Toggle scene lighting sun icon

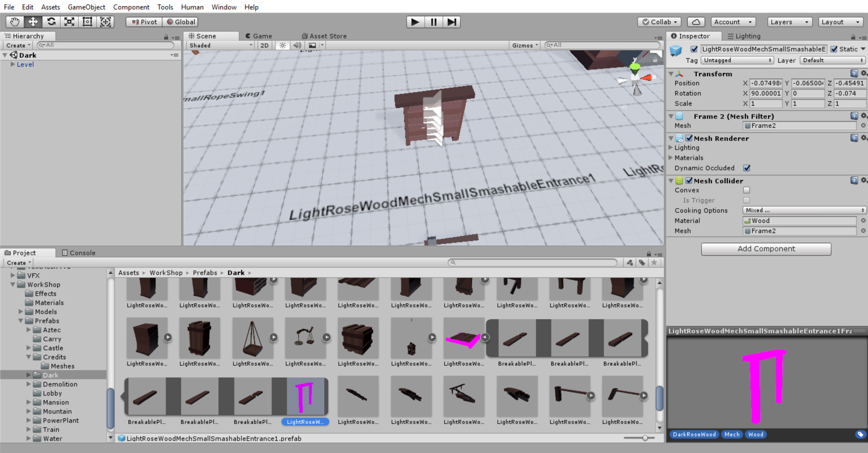tap(282, 45)
